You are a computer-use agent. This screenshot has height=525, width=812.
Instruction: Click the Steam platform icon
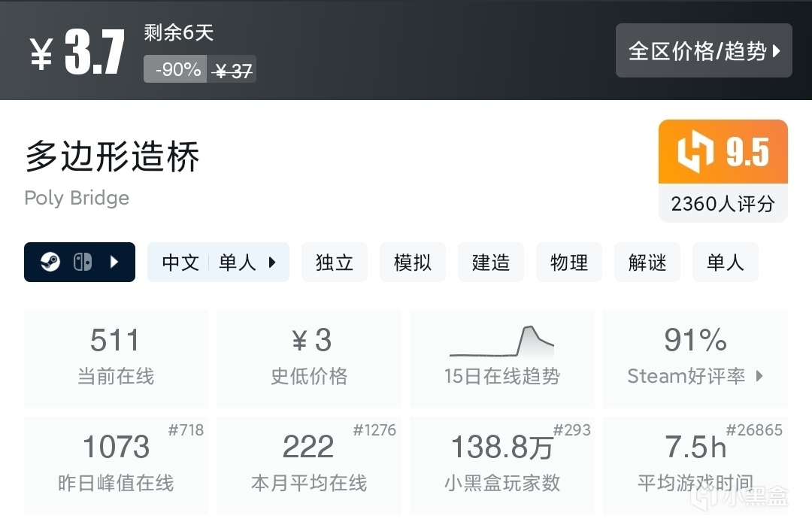point(50,262)
